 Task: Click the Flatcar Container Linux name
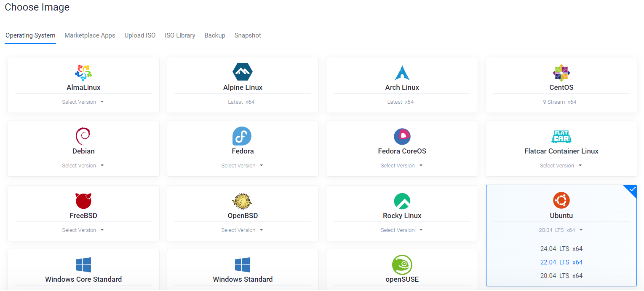561,151
